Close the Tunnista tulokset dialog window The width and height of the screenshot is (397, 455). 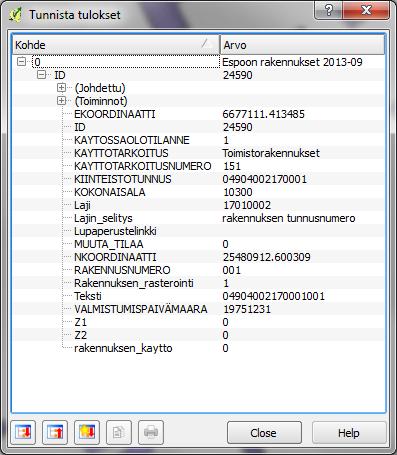tap(366, 10)
